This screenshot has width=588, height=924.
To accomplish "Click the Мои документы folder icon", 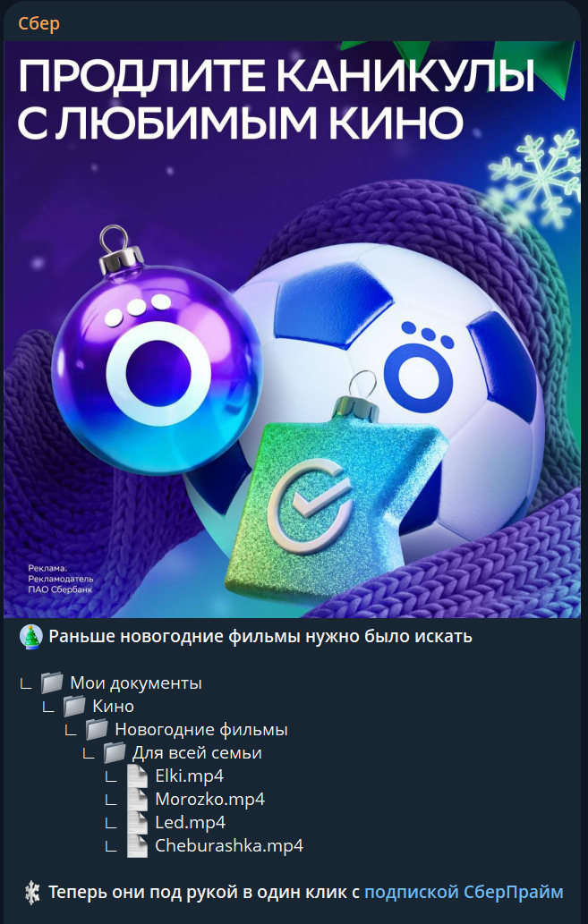I will (x=52, y=683).
